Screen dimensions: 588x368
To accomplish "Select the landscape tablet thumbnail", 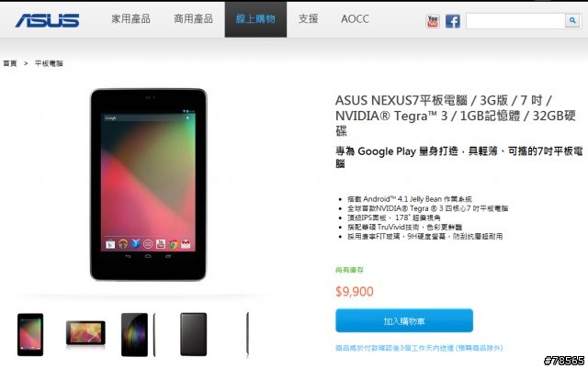I will click(85, 333).
